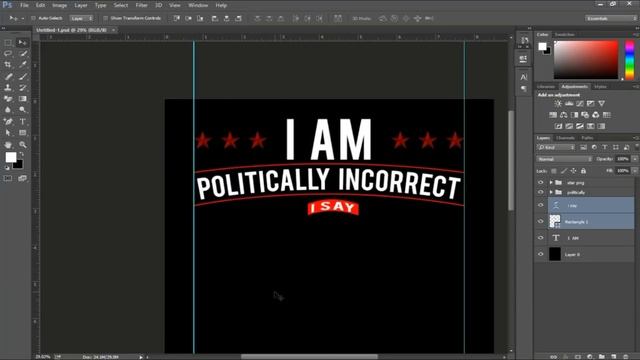Lock layer position with move icon

(573, 171)
